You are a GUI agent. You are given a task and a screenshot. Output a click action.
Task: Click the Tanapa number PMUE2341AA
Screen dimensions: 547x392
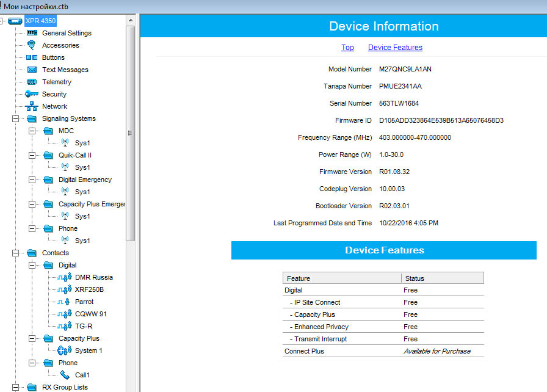click(400, 86)
